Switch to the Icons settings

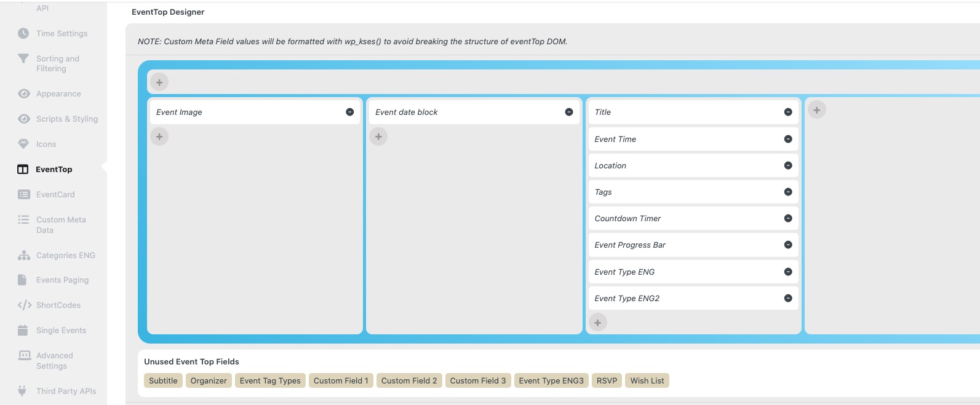click(x=46, y=144)
